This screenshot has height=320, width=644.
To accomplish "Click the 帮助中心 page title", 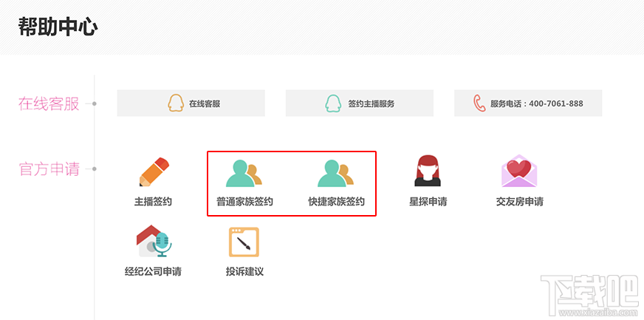I will [x=58, y=27].
